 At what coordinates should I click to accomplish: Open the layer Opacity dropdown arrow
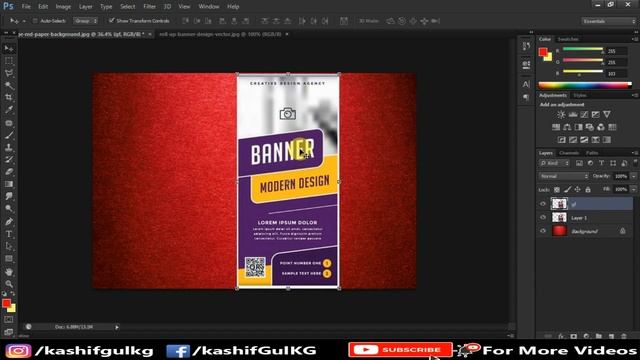pyautogui.click(x=633, y=176)
